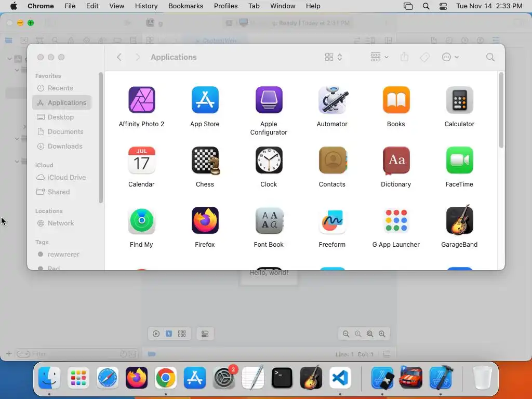
Task: Click the Finder search magnifier icon
Action: (x=490, y=57)
